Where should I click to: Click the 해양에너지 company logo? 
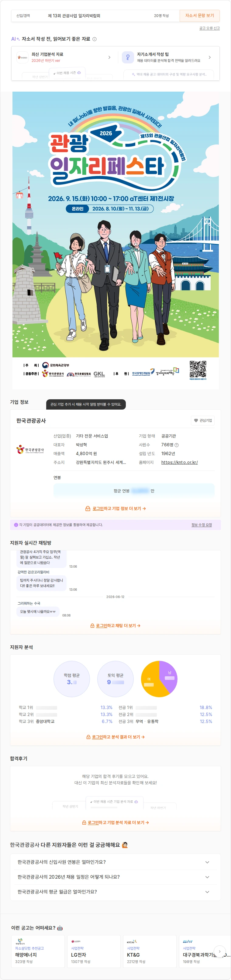[20, 941]
